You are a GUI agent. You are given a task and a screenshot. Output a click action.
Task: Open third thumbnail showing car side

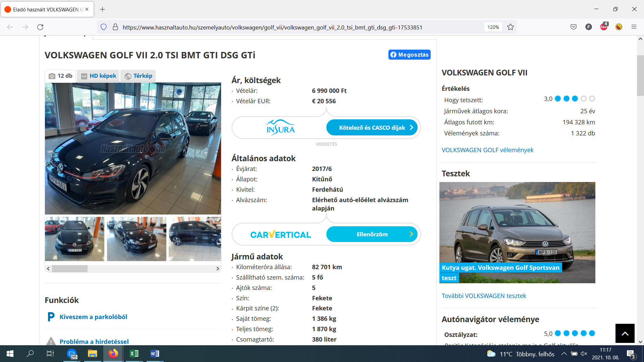[x=195, y=239]
